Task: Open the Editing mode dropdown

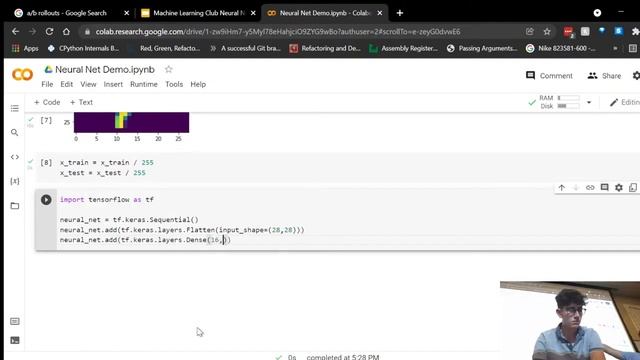Action: (x=625, y=102)
